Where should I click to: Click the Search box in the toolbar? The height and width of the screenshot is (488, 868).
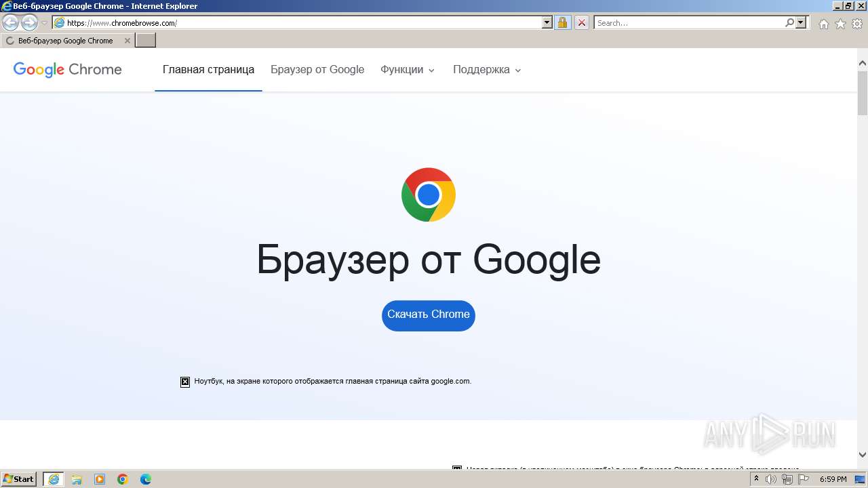[690, 22]
